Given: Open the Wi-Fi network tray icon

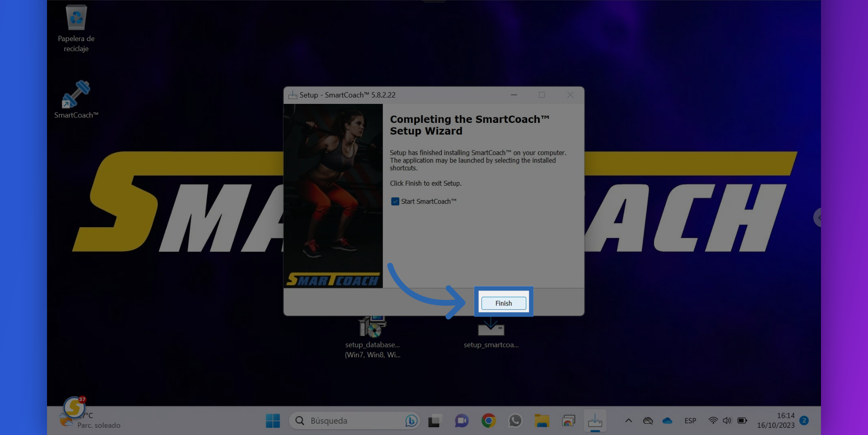Looking at the screenshot, I should [713, 421].
